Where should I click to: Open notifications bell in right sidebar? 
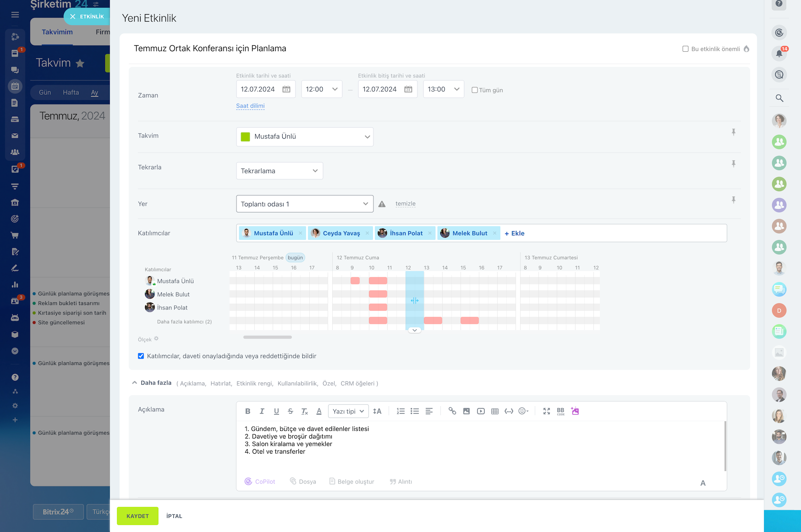click(x=779, y=54)
